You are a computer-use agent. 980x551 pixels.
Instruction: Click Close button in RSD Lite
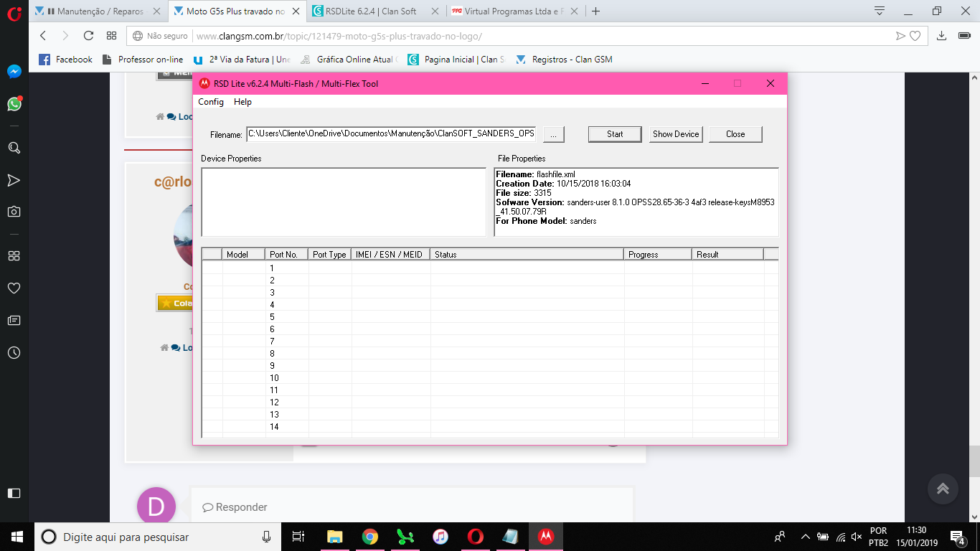pos(735,134)
